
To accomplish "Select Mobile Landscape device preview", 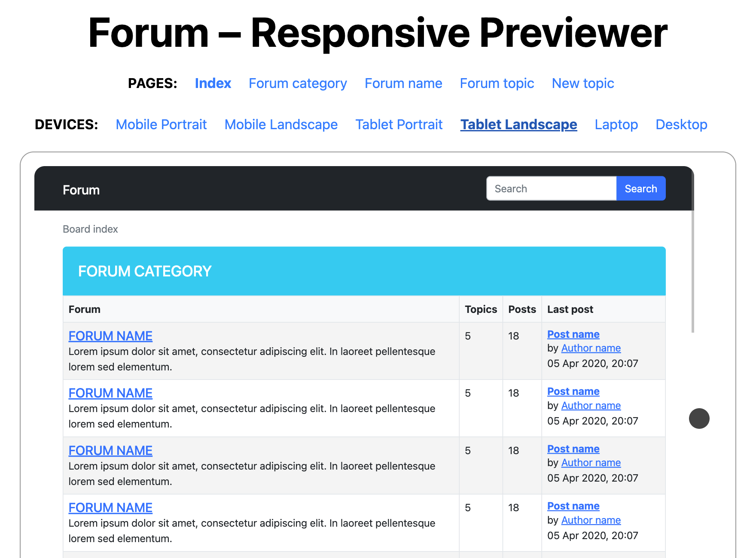I will tap(281, 124).
